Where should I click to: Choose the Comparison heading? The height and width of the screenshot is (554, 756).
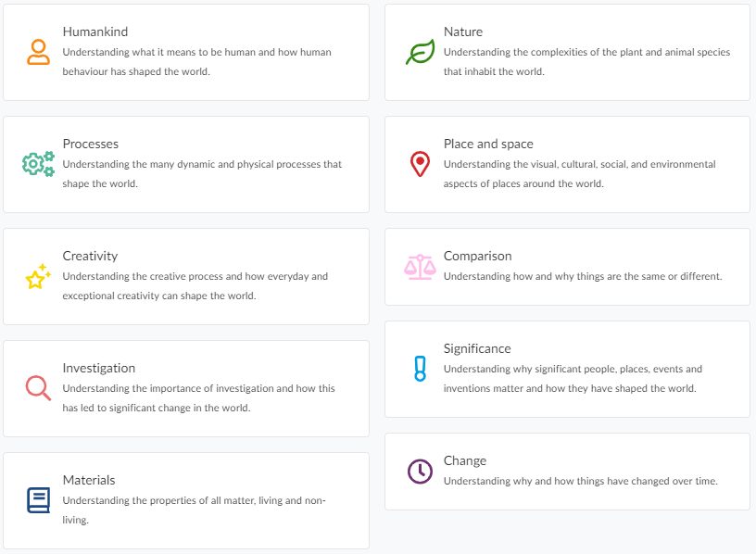[478, 256]
